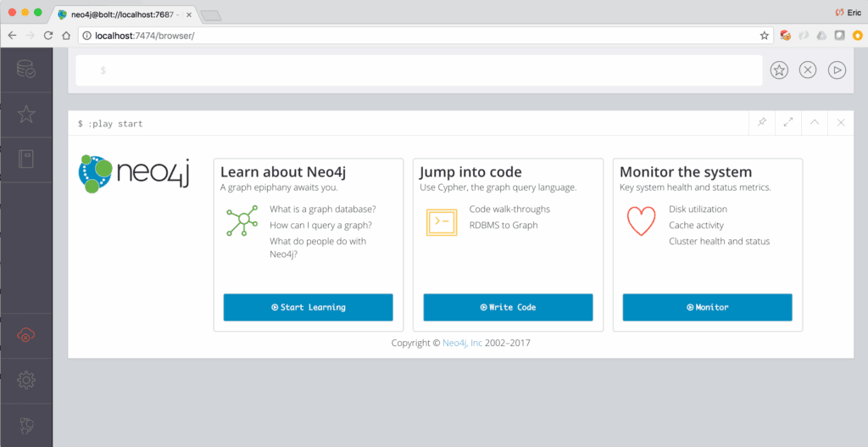Image resolution: width=868 pixels, height=447 pixels.
Task: Click the green graph network icon
Action: 242,221
